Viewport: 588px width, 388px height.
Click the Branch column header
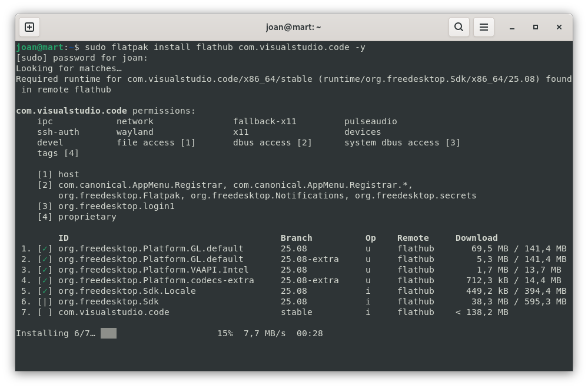click(x=296, y=238)
